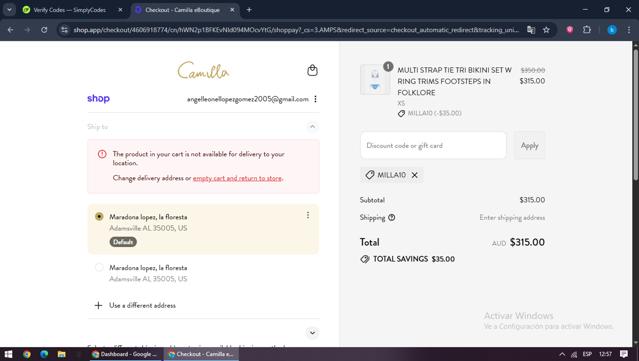Switch to Verify Codes SimplyCodes tab
Viewport: 639px width, 361px height.
click(x=69, y=10)
